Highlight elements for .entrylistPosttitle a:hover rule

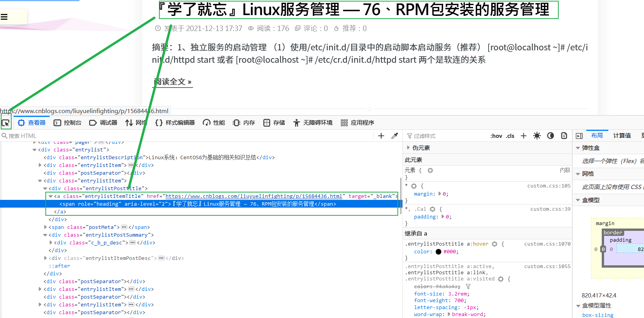tap(494, 244)
